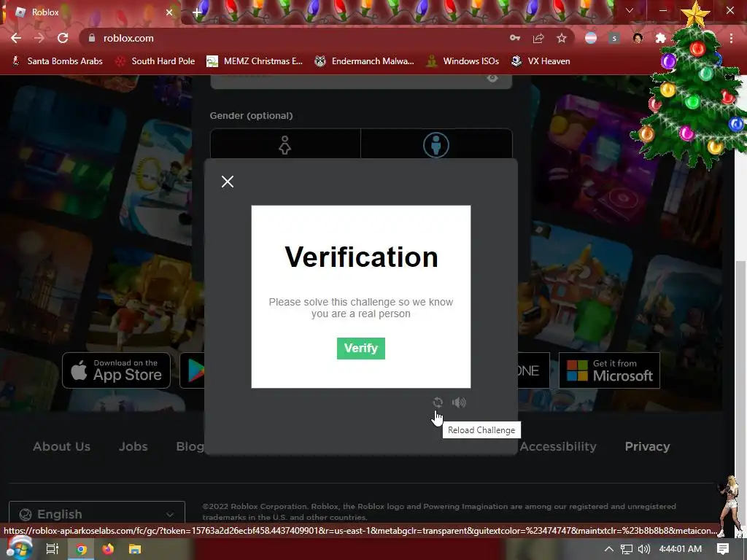Image resolution: width=747 pixels, height=560 pixels.
Task: Open the clock showing 4:44:01 AM
Action: pyautogui.click(x=681, y=549)
